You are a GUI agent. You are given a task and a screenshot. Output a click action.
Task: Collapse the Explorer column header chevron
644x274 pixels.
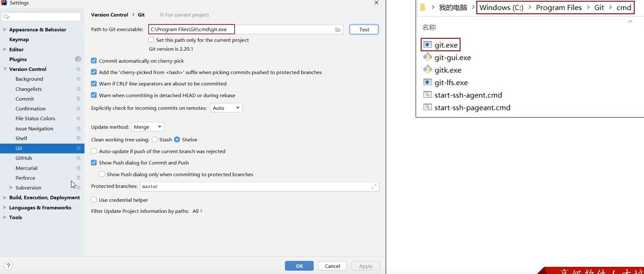tap(630, 22)
